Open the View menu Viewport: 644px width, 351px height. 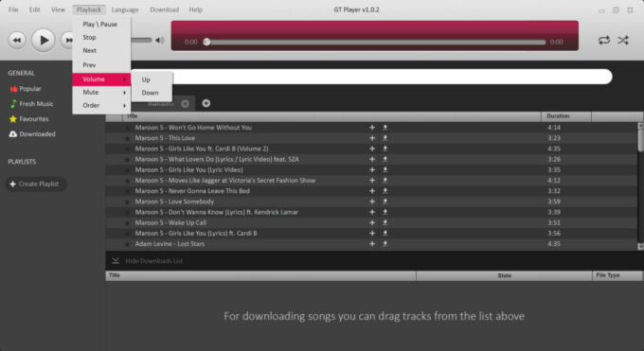click(x=58, y=9)
